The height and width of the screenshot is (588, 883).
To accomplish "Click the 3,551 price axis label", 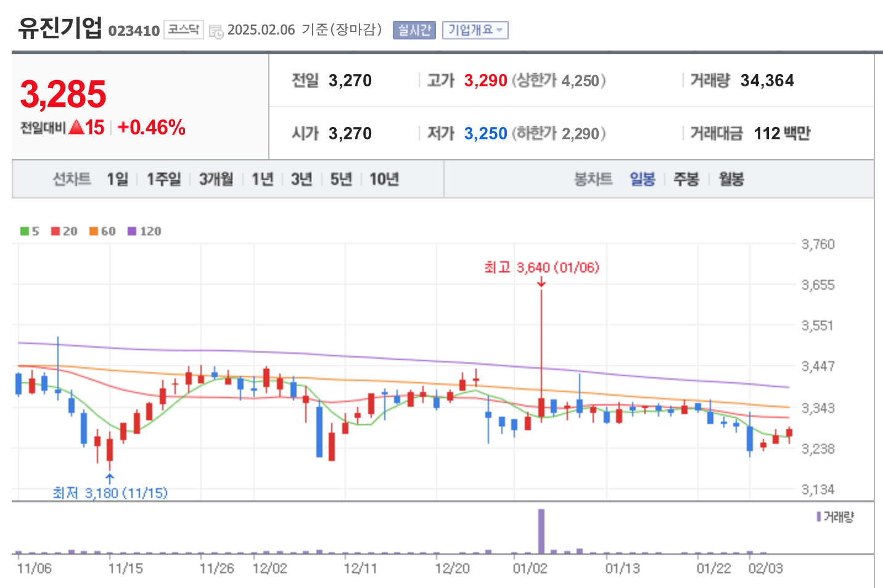I will (x=818, y=326).
